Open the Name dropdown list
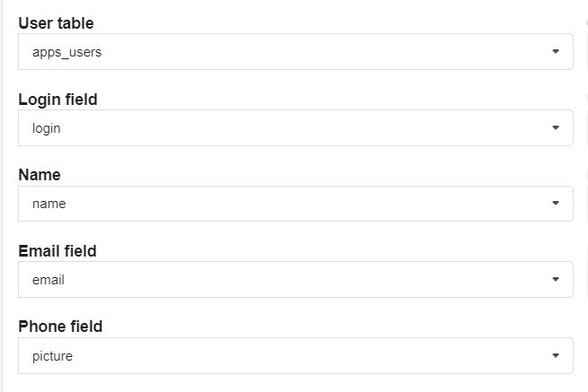The height and width of the screenshot is (392, 588). [295, 204]
